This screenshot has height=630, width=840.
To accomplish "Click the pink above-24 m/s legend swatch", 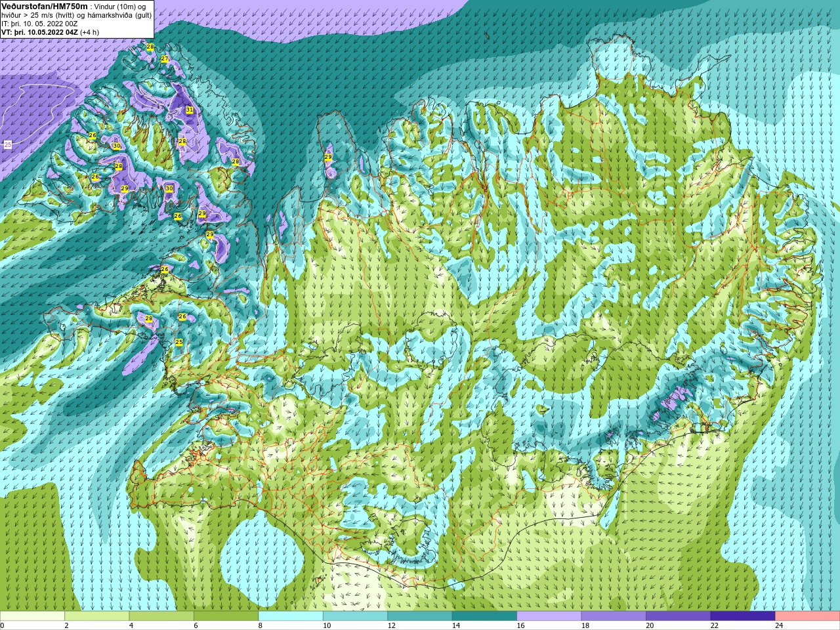I will pos(808,616).
